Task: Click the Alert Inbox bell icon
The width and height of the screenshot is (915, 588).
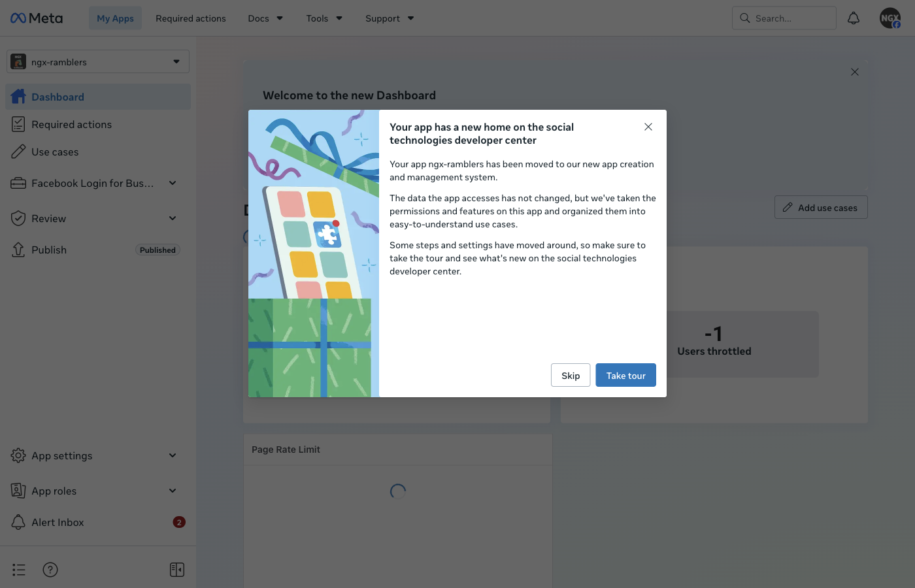Action: click(x=18, y=522)
